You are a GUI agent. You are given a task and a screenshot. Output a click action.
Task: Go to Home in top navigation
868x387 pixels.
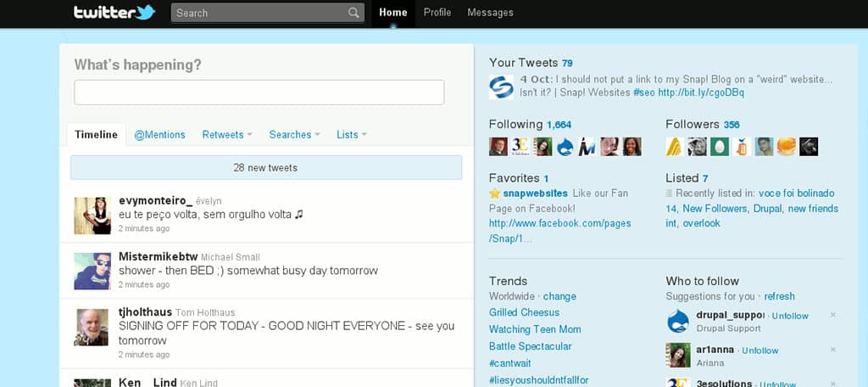[x=393, y=13]
